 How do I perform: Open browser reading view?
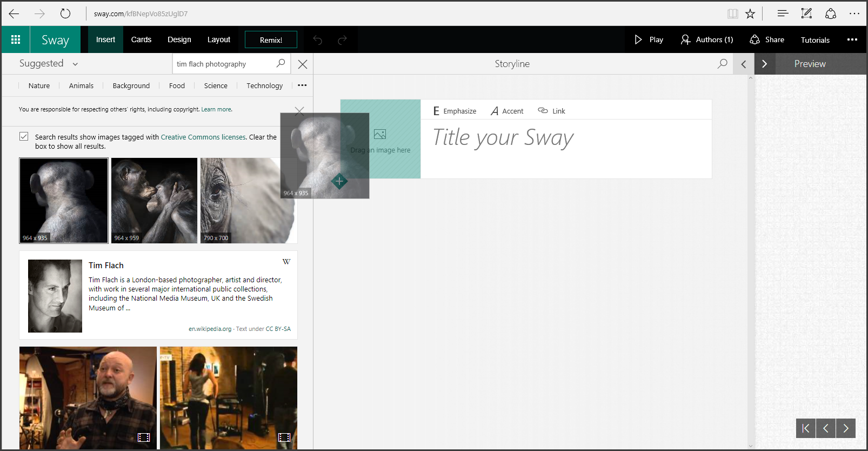tap(732, 14)
